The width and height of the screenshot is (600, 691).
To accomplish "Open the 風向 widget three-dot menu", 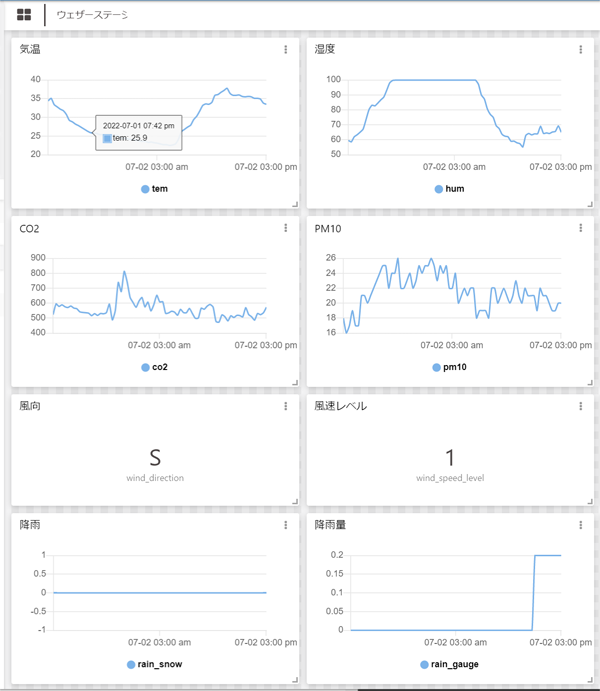I will (285, 406).
